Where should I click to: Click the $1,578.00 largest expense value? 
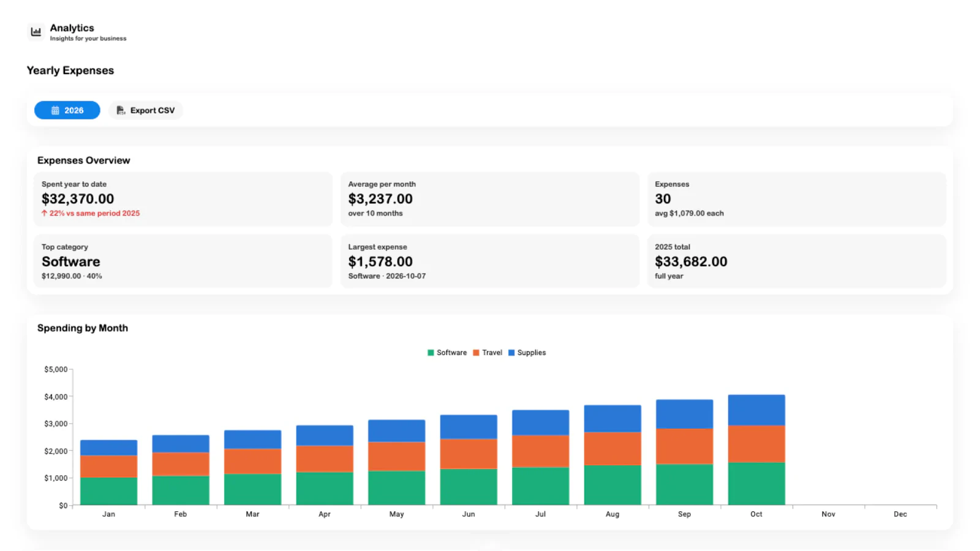tap(380, 261)
